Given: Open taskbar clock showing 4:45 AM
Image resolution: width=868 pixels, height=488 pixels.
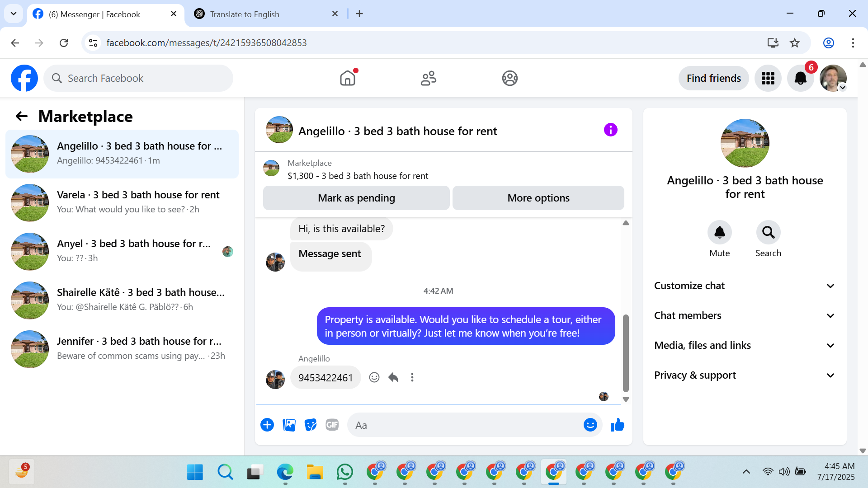Looking at the screenshot, I should (x=836, y=472).
